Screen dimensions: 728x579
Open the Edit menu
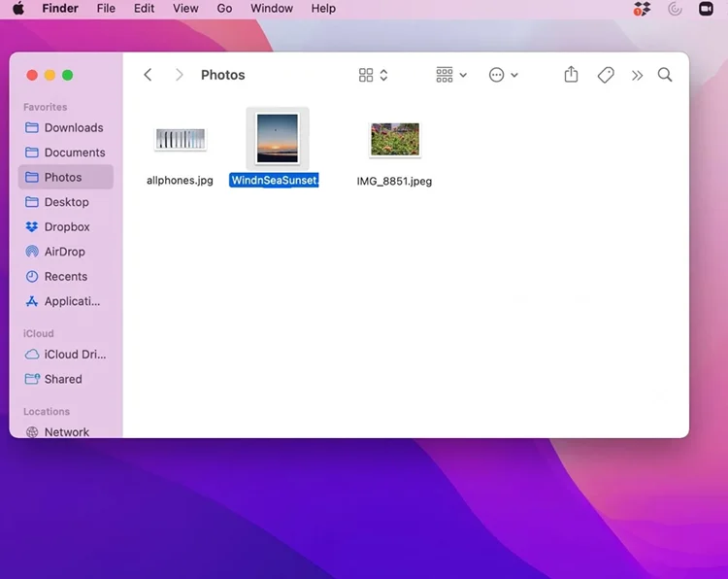pos(144,9)
